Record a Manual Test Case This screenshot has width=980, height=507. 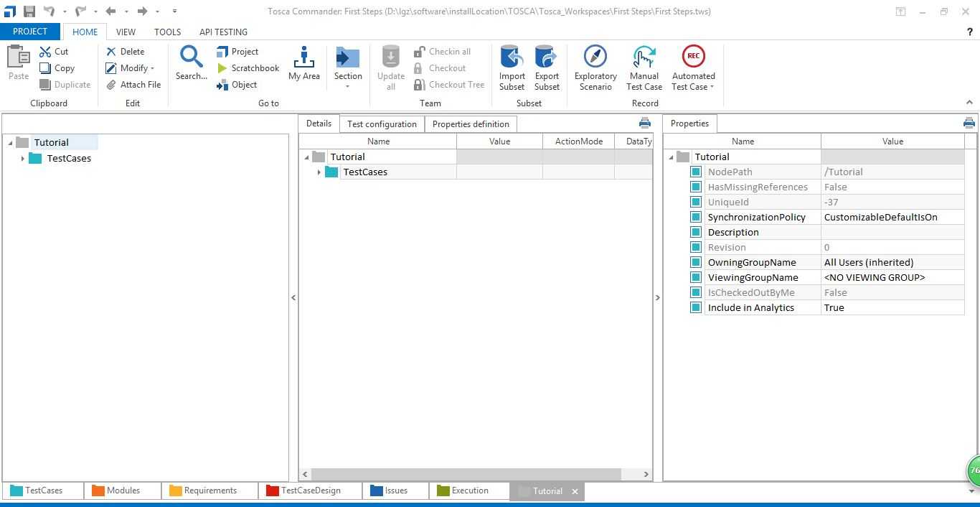tap(644, 68)
